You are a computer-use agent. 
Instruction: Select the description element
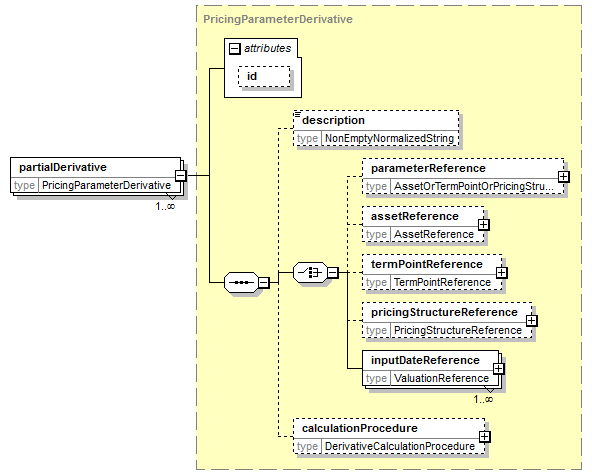point(376,128)
